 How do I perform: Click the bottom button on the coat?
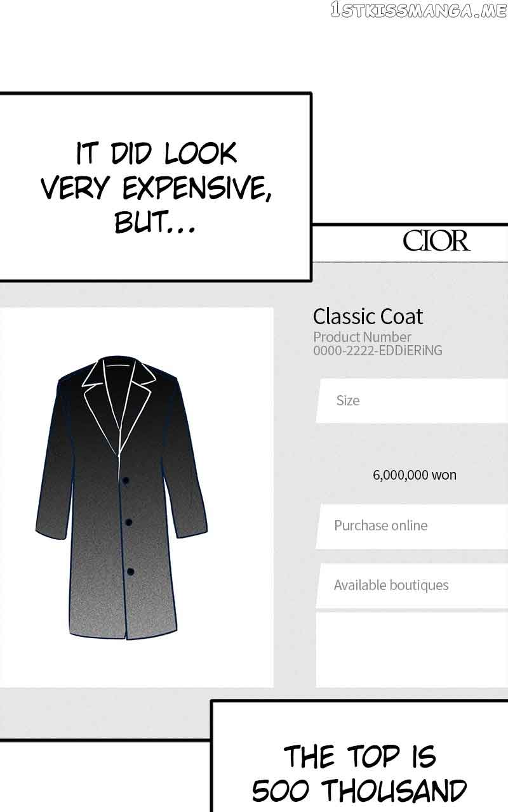130,572
